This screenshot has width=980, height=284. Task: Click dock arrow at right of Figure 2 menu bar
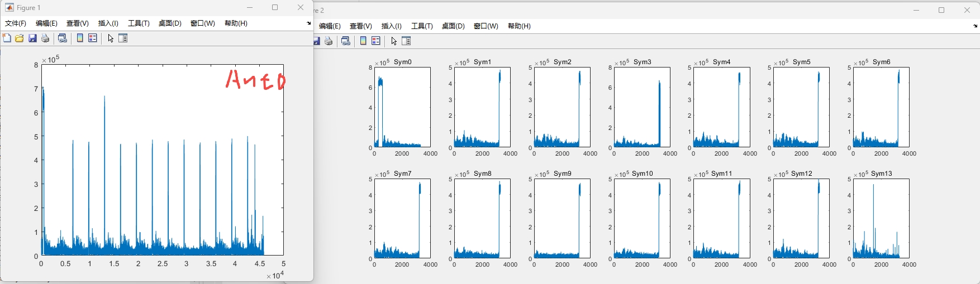click(x=976, y=26)
